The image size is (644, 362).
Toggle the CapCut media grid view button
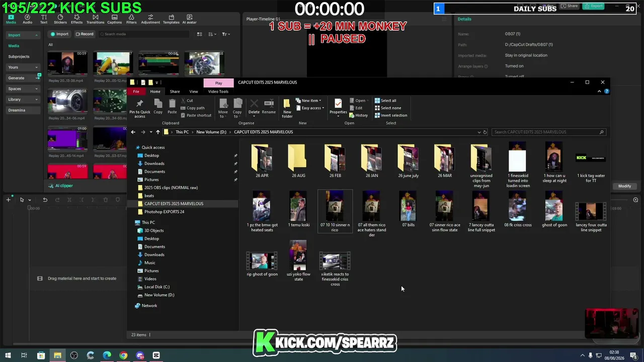point(200,34)
